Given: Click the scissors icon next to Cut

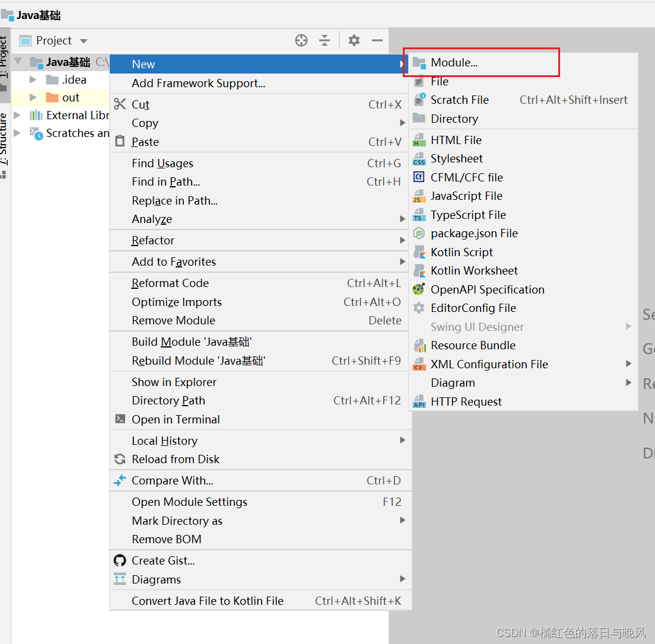Looking at the screenshot, I should click(119, 104).
